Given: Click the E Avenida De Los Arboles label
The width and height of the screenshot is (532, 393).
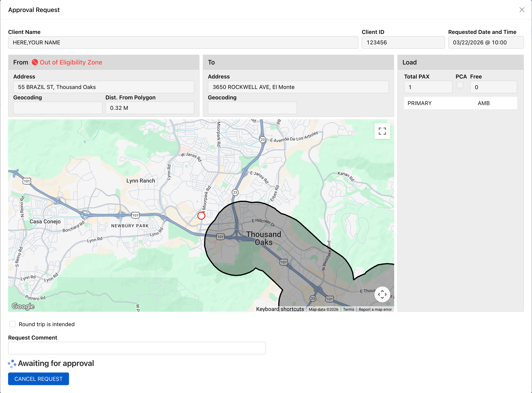Looking at the screenshot, I should tap(294, 137).
